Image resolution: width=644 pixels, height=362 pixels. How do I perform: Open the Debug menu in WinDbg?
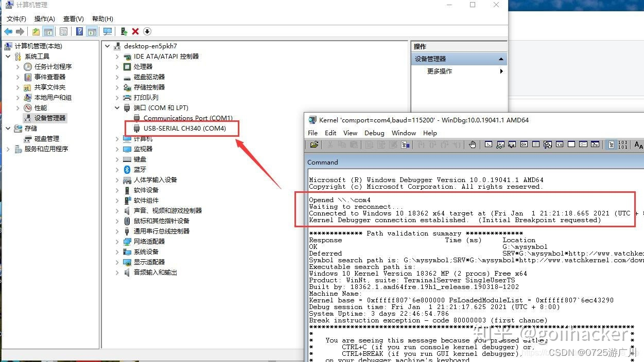[x=374, y=133]
